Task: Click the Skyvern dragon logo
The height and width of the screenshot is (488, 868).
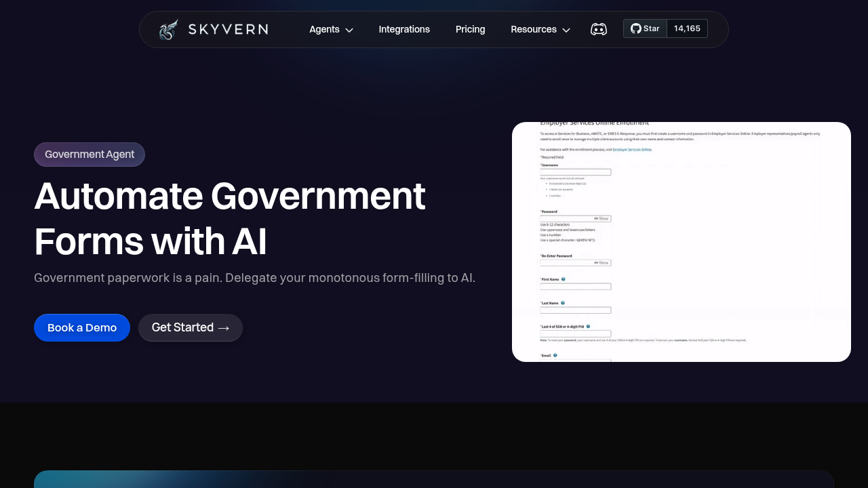Action: point(167,28)
